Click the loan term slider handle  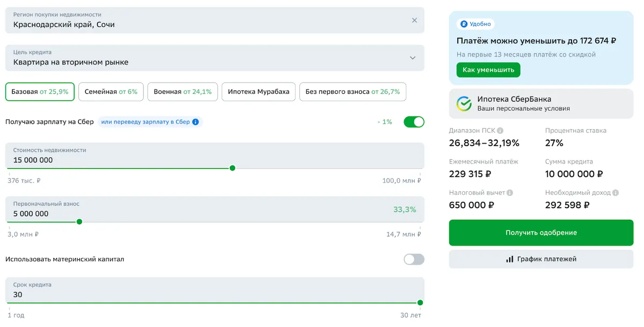point(420,303)
